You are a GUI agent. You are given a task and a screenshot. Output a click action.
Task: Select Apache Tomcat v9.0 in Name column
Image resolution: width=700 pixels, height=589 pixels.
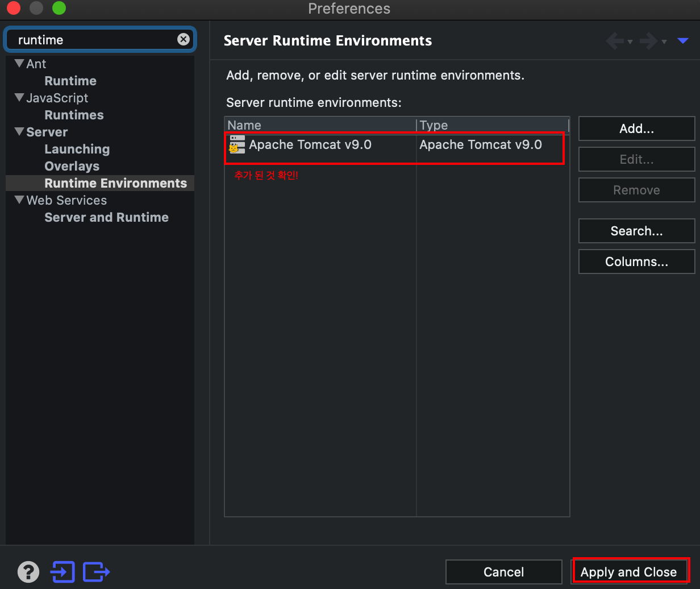pos(310,144)
